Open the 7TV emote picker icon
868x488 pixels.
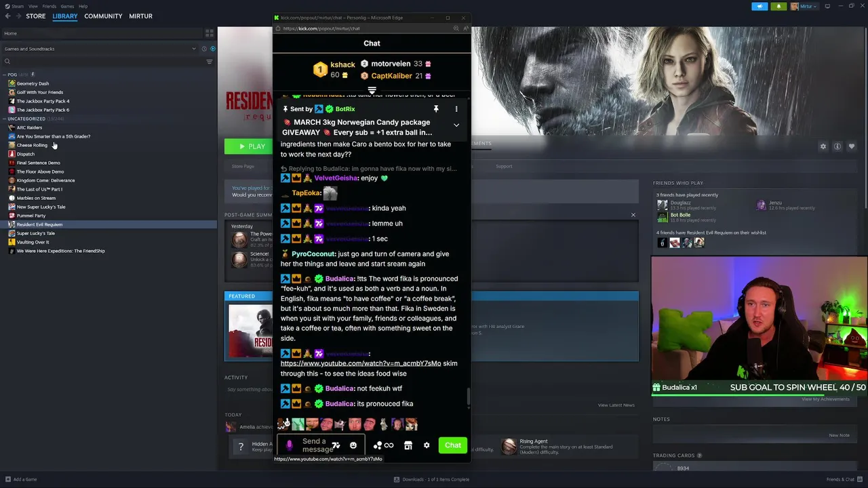pyautogui.click(x=336, y=445)
